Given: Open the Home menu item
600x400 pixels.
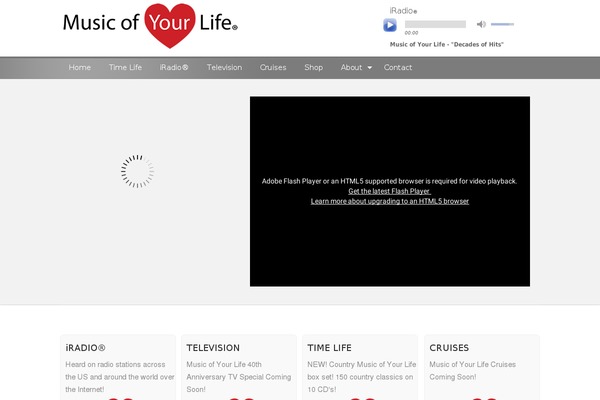Looking at the screenshot, I should pos(80,67).
